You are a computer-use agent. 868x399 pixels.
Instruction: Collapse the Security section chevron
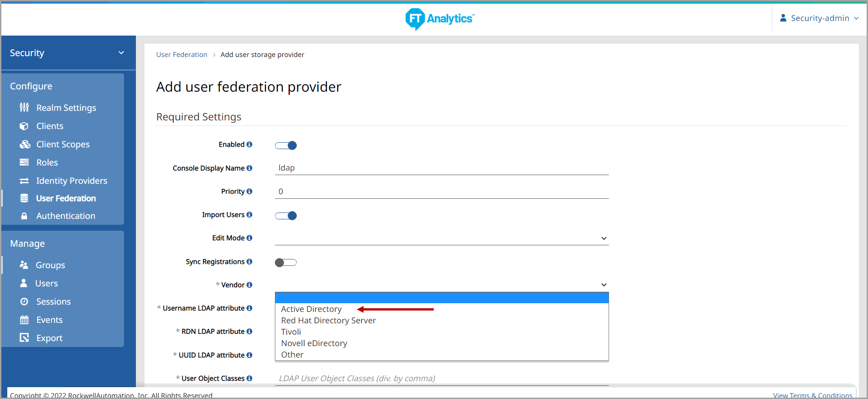[121, 53]
